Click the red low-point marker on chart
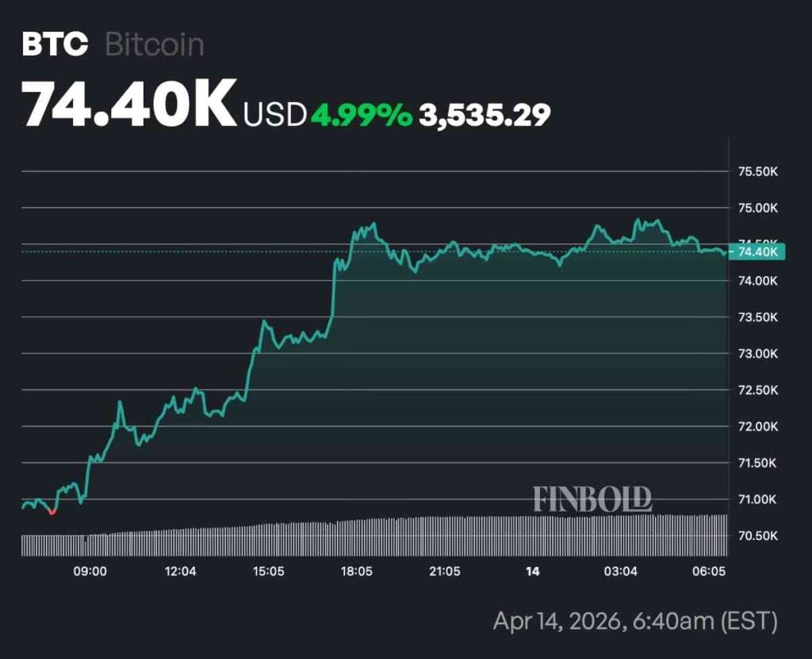The width and height of the screenshot is (812, 659). (x=52, y=511)
